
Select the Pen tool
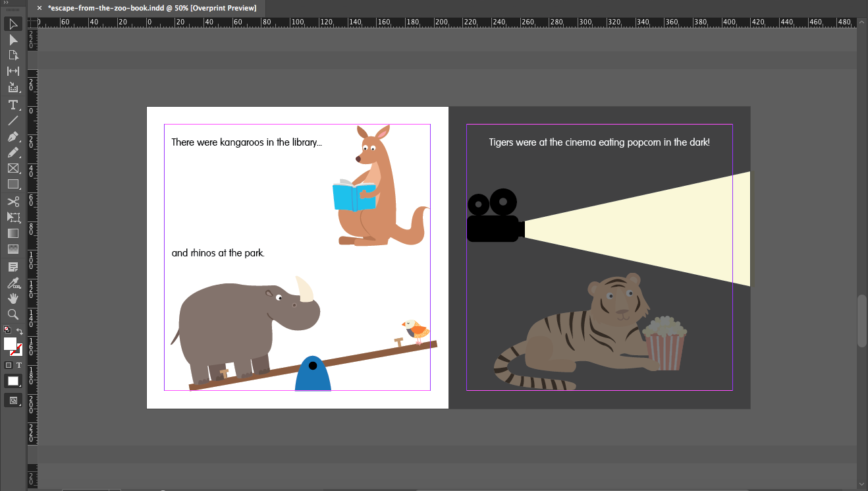point(13,136)
